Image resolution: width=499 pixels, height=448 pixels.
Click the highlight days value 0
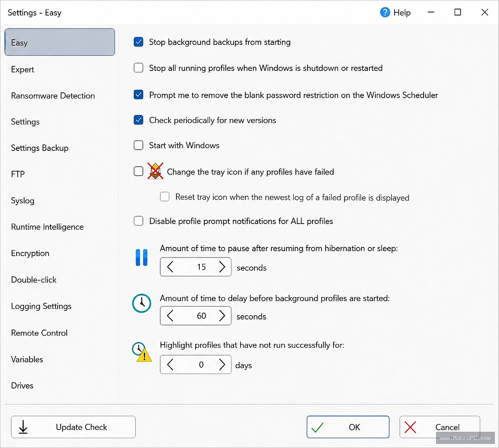coord(201,365)
